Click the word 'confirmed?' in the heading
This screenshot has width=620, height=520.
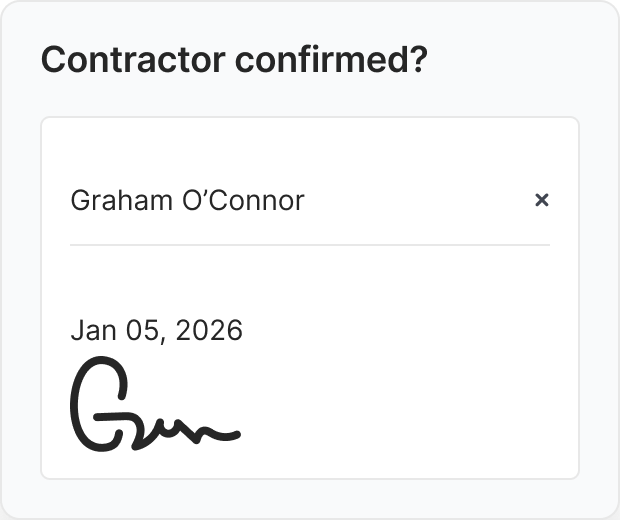(332, 61)
